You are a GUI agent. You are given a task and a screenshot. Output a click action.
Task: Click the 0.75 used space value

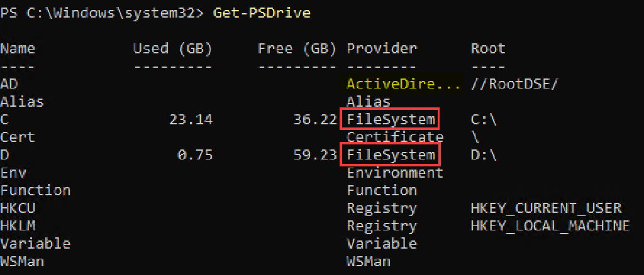194,154
